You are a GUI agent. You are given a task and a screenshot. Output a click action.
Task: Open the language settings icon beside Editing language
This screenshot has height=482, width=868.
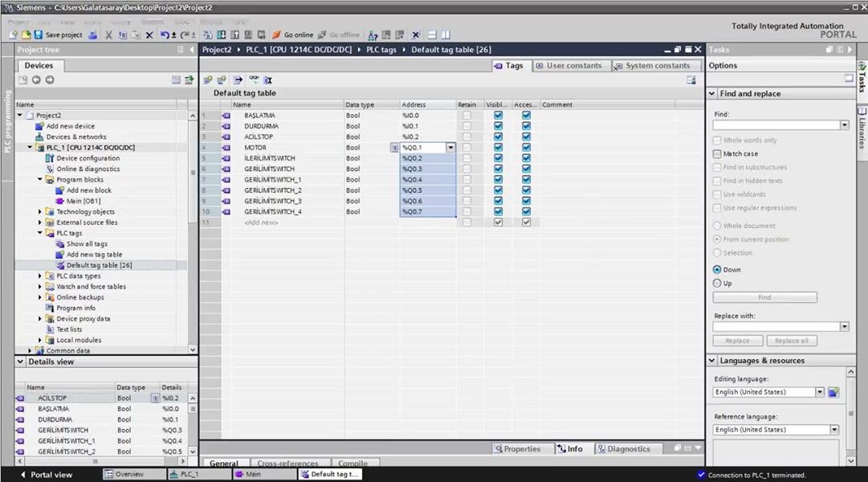(833, 392)
